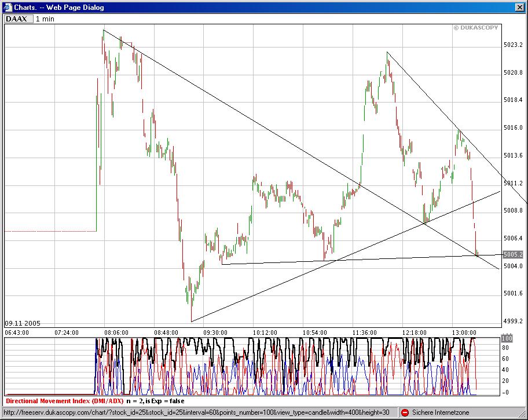Image resolution: width=528 pixels, height=420 pixels.
Task: Click the red 'Sichere Internetzone' security icon
Action: click(x=405, y=412)
